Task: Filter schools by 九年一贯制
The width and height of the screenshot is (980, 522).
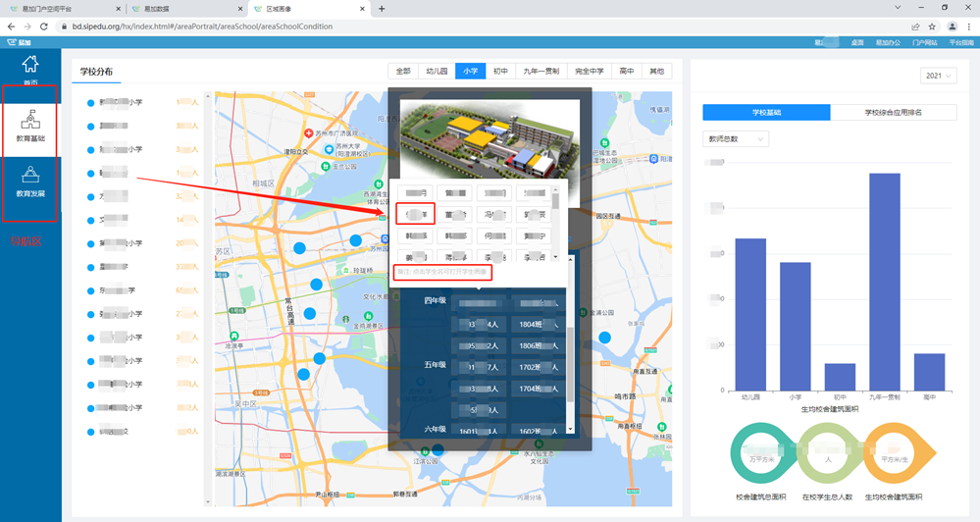Action: coord(542,72)
